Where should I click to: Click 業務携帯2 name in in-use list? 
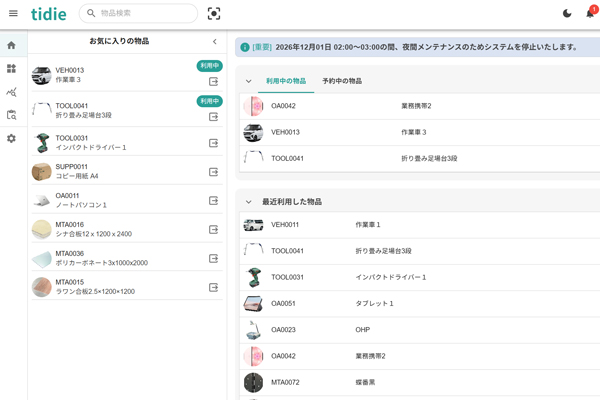click(x=416, y=106)
